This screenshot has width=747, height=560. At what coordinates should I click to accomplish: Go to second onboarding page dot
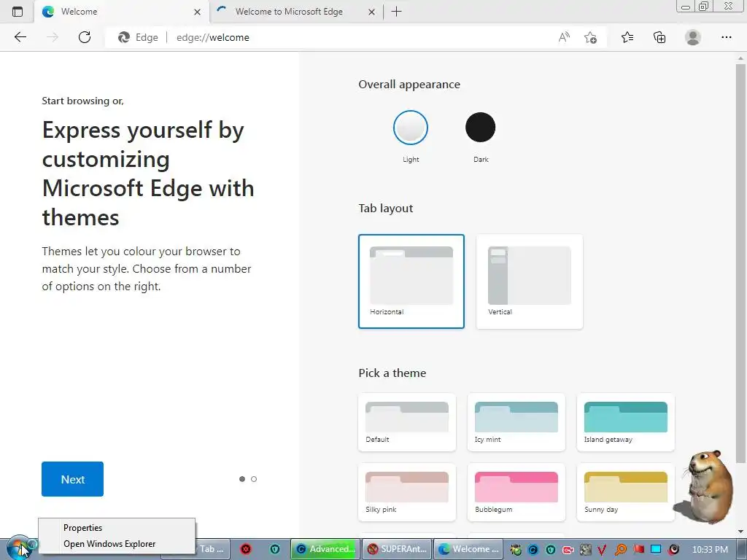[x=254, y=479]
